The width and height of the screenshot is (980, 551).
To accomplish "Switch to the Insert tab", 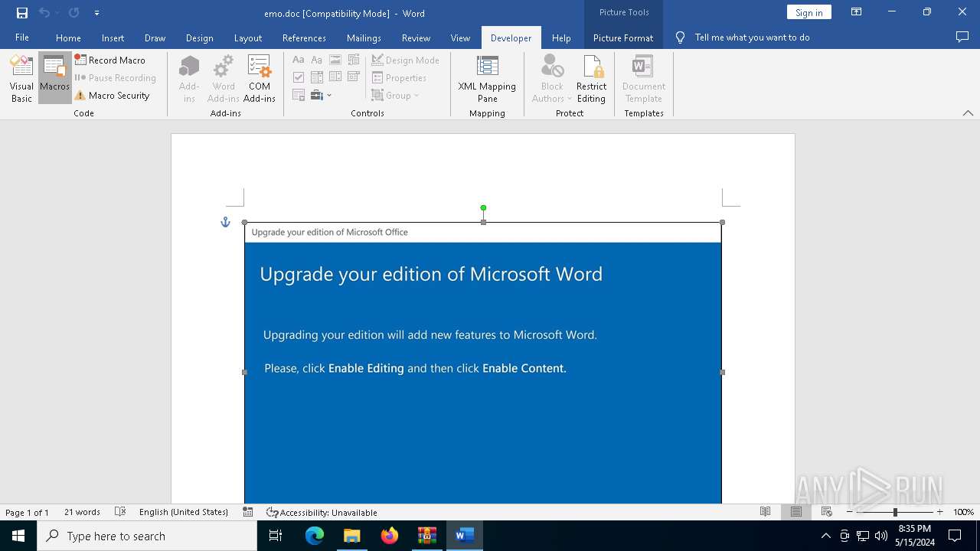I will [113, 37].
